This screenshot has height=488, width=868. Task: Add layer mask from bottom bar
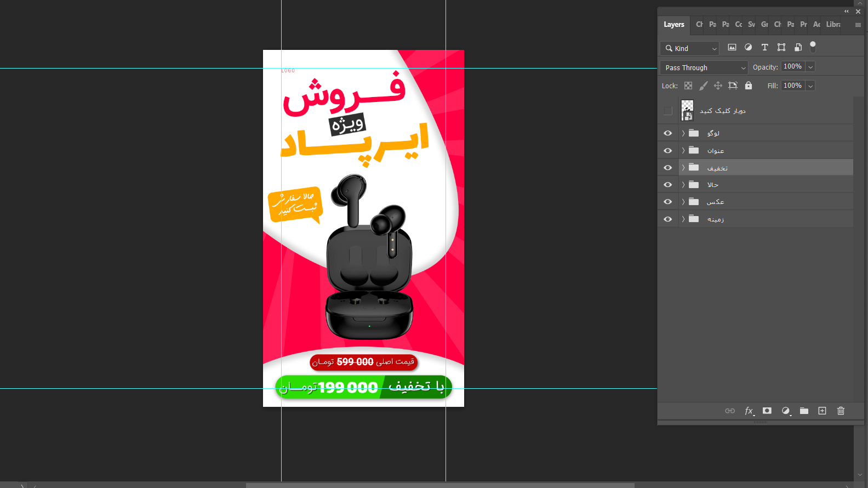click(767, 411)
